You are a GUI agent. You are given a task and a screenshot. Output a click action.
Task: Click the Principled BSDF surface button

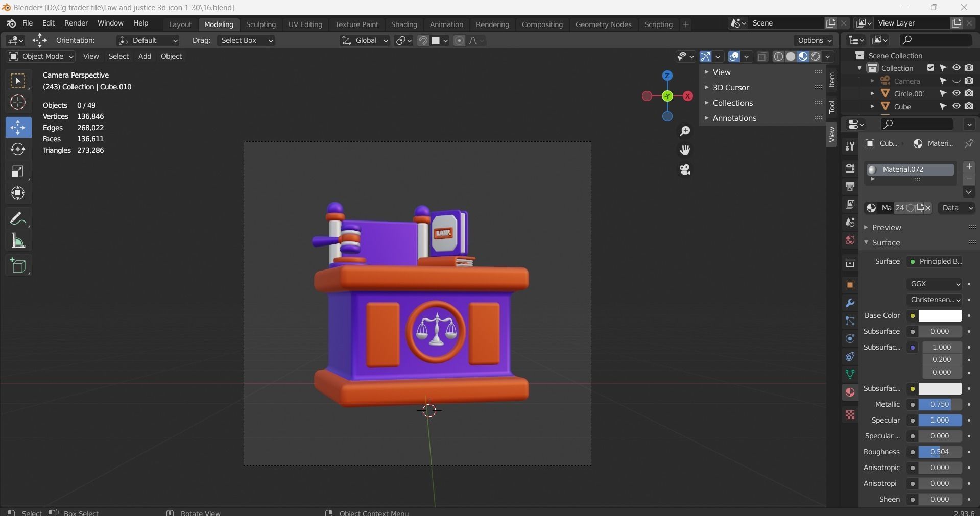[935, 261]
